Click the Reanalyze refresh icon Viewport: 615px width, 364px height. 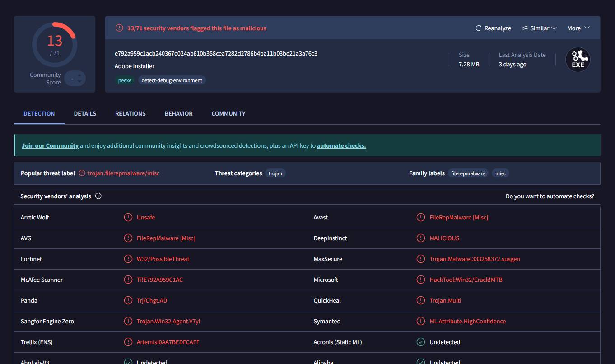[x=479, y=28]
